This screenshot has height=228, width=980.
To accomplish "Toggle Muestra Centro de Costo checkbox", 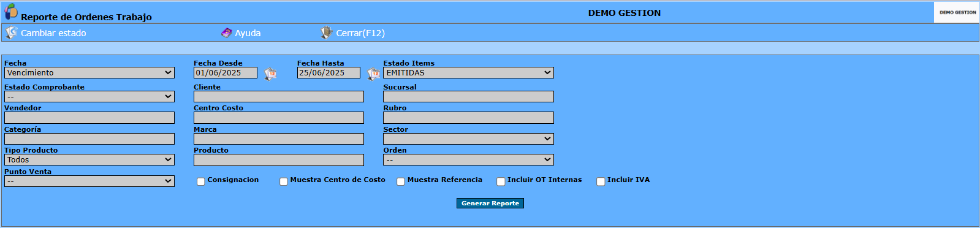I will pos(283,181).
